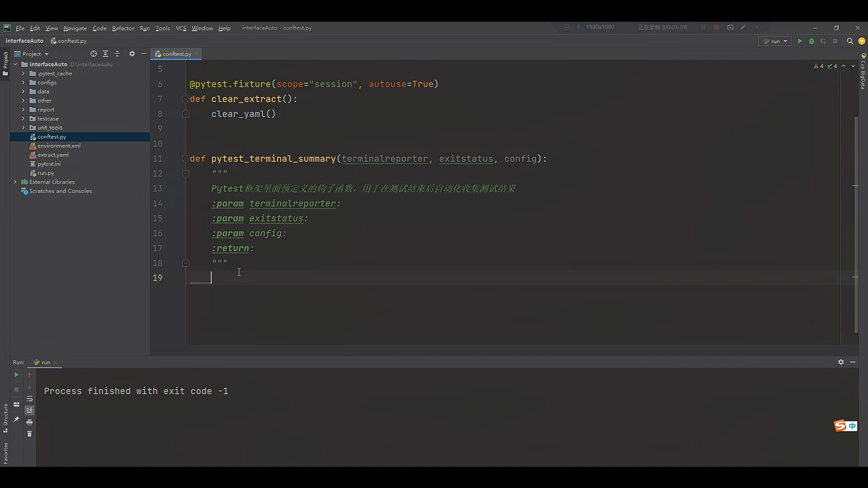Open the Tools menu

point(163,28)
